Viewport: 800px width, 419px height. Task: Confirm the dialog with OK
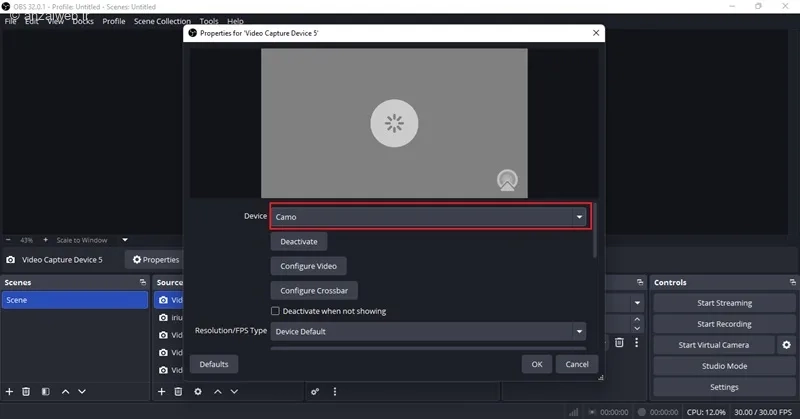click(537, 364)
